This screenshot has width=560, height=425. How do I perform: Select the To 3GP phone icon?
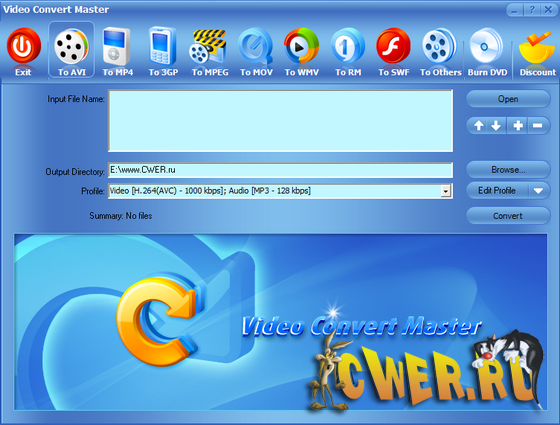pyautogui.click(x=162, y=46)
